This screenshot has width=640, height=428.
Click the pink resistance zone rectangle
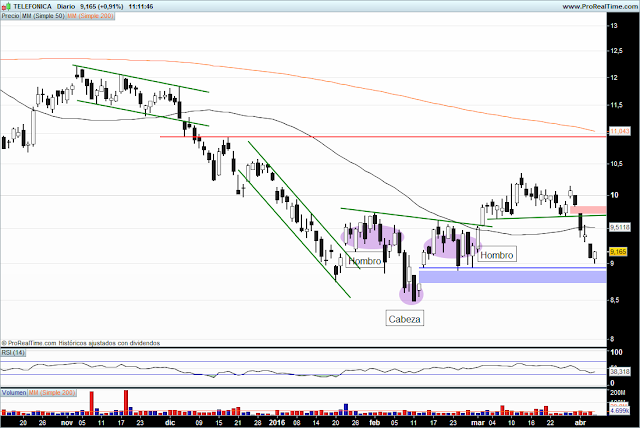[588, 210]
